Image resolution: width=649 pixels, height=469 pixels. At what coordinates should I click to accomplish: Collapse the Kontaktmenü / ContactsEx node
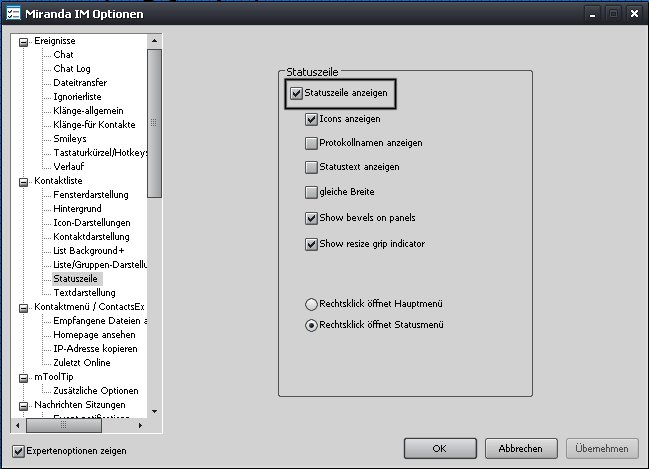24,308
